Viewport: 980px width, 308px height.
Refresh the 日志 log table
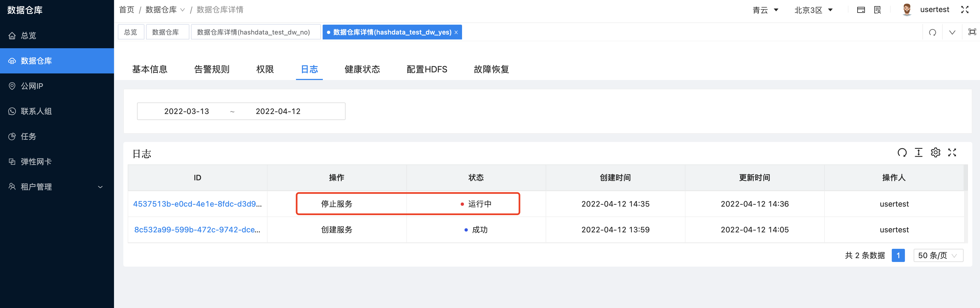pos(901,152)
